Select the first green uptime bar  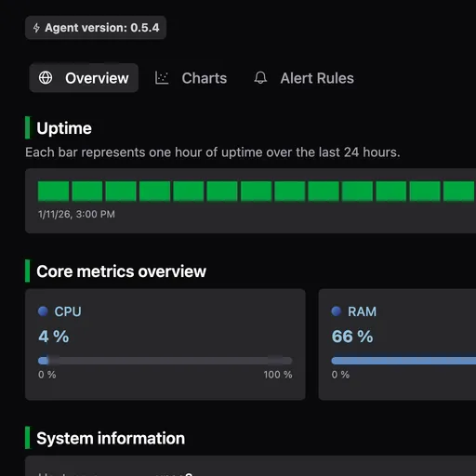(x=53, y=192)
